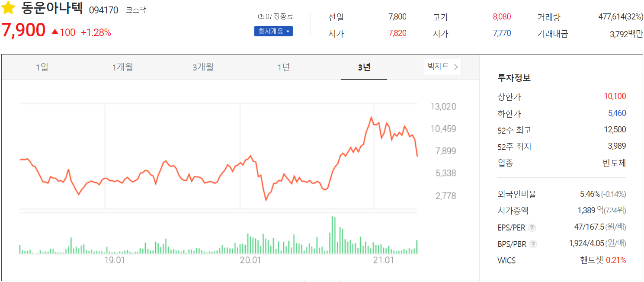
Task: Click the 거래량 value 477,614(32%)
Action: click(x=621, y=17)
